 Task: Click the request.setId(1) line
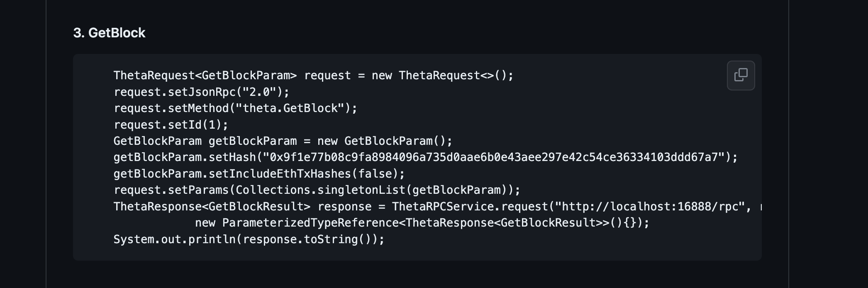click(x=171, y=124)
